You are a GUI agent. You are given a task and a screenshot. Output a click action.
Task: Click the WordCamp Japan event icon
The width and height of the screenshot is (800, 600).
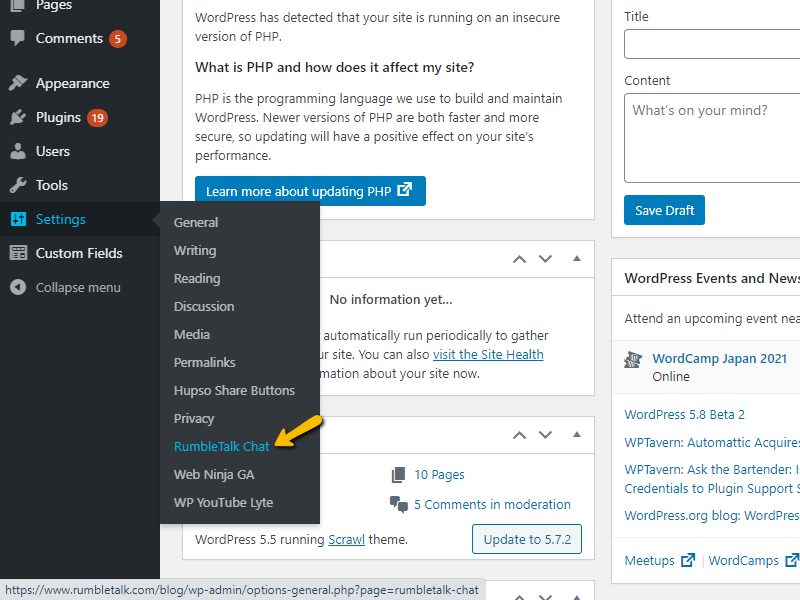(x=632, y=359)
